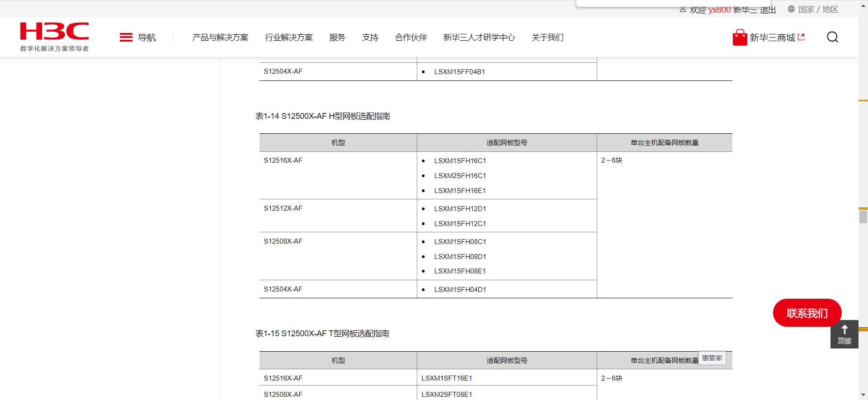Click LSXM1SFH08D1 in the table
The height and width of the screenshot is (400, 868).
[x=460, y=257]
